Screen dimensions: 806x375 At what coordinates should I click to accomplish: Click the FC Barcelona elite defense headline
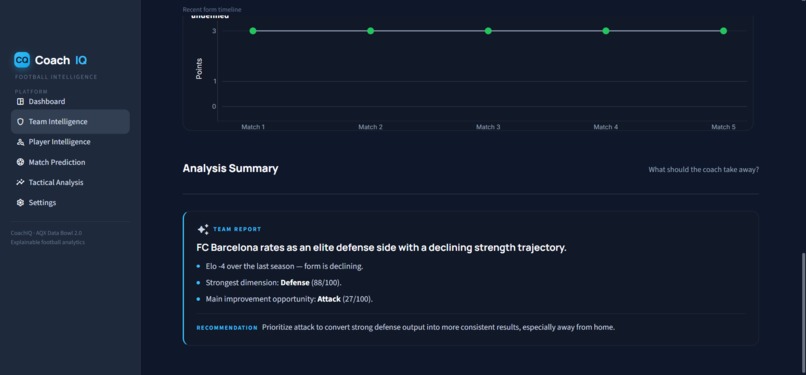point(381,248)
